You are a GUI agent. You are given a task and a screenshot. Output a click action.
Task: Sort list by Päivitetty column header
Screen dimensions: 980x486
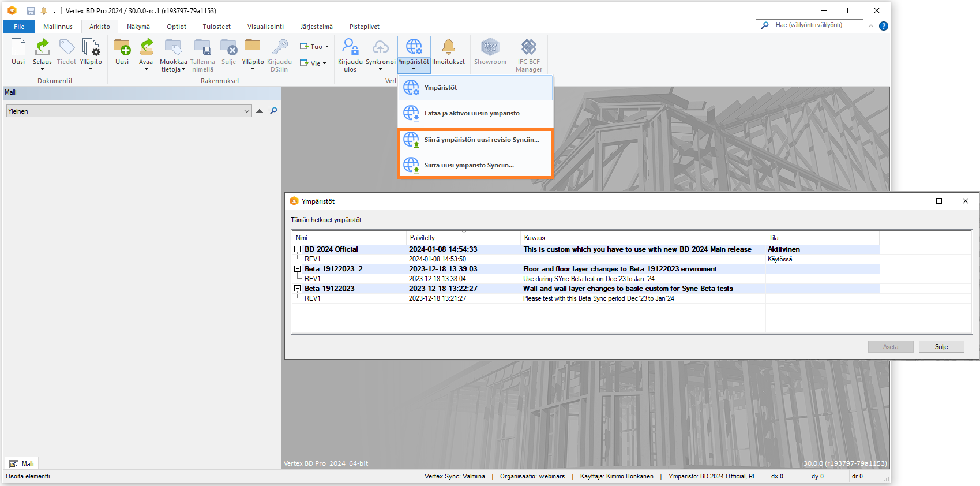click(422, 238)
